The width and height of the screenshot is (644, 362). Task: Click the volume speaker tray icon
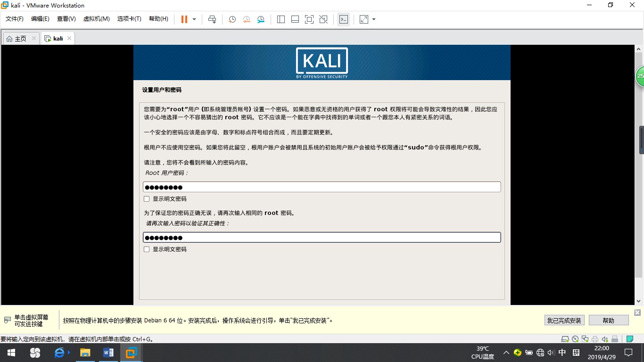[551, 353]
